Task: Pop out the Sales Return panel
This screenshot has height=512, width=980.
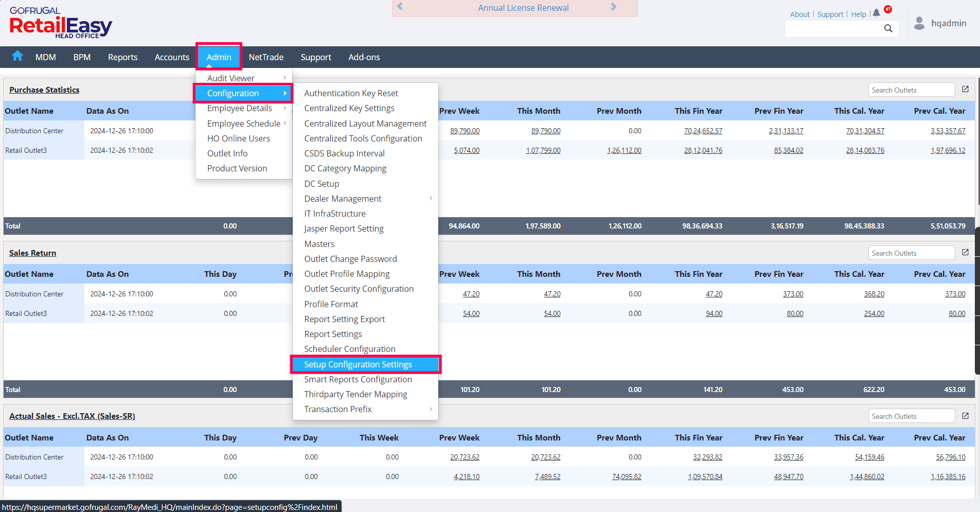Action: [965, 253]
